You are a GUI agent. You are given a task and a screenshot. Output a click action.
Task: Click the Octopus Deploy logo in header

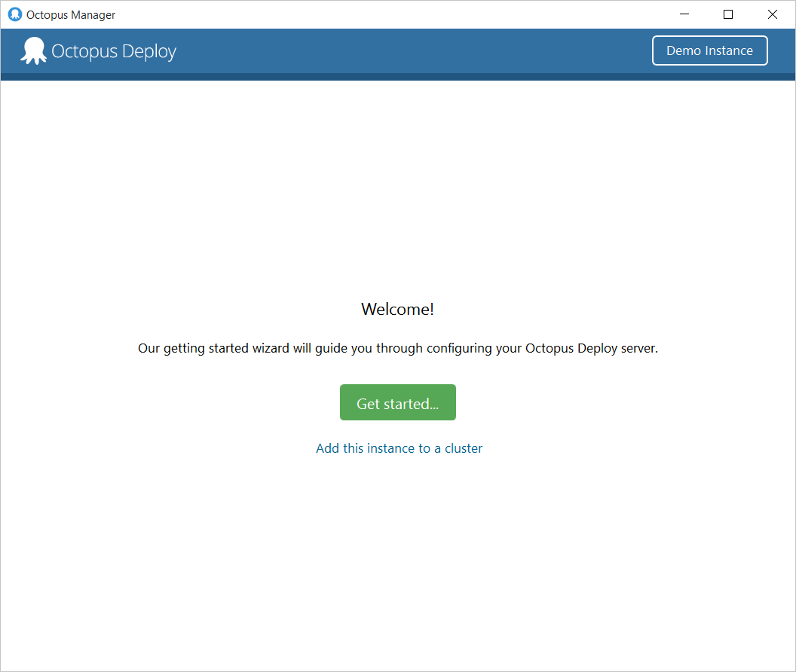coord(33,50)
